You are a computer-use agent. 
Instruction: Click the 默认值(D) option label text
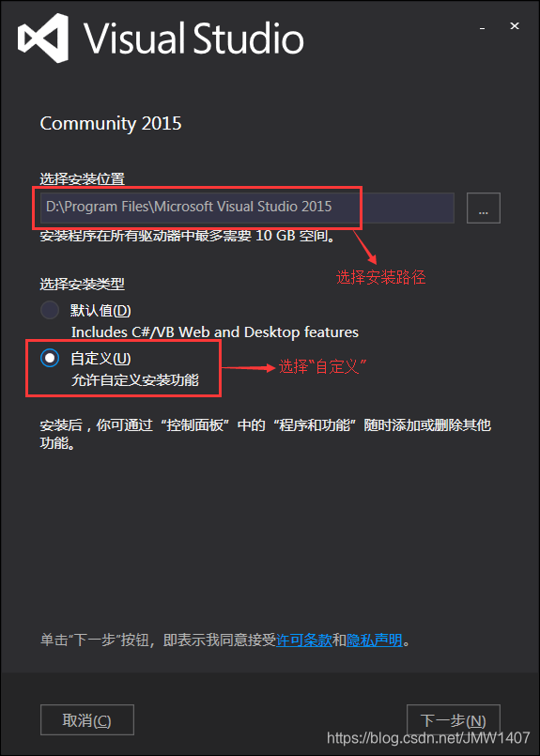point(100,311)
